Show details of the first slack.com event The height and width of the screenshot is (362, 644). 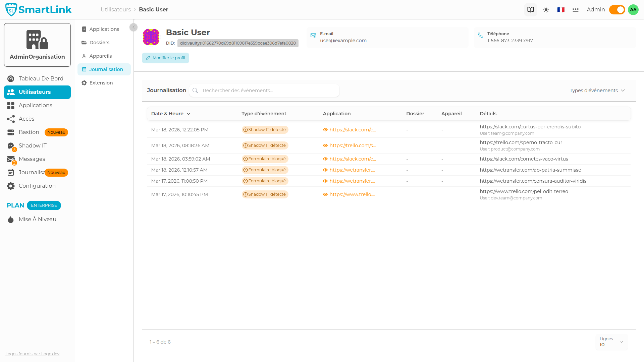[325, 130]
